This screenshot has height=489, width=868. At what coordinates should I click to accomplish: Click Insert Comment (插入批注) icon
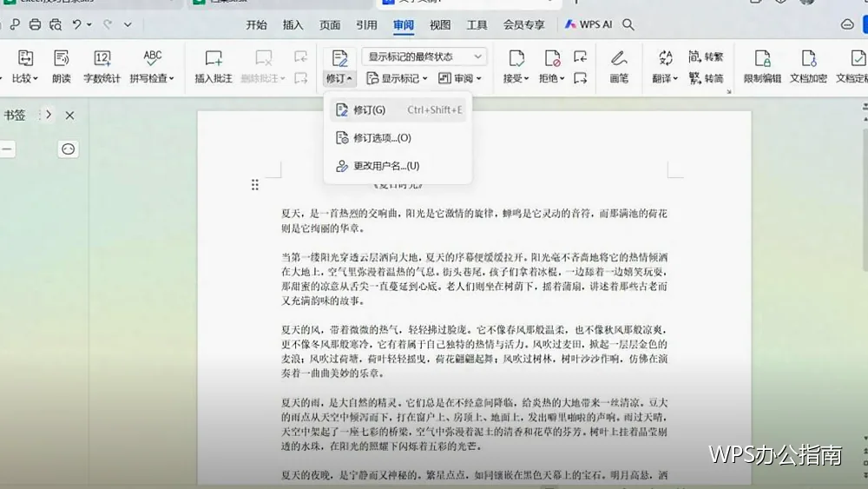pos(214,58)
